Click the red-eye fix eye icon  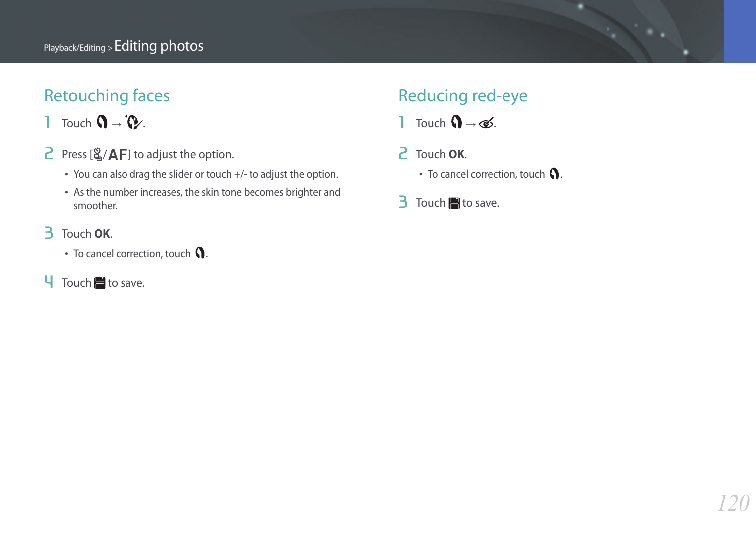click(486, 123)
